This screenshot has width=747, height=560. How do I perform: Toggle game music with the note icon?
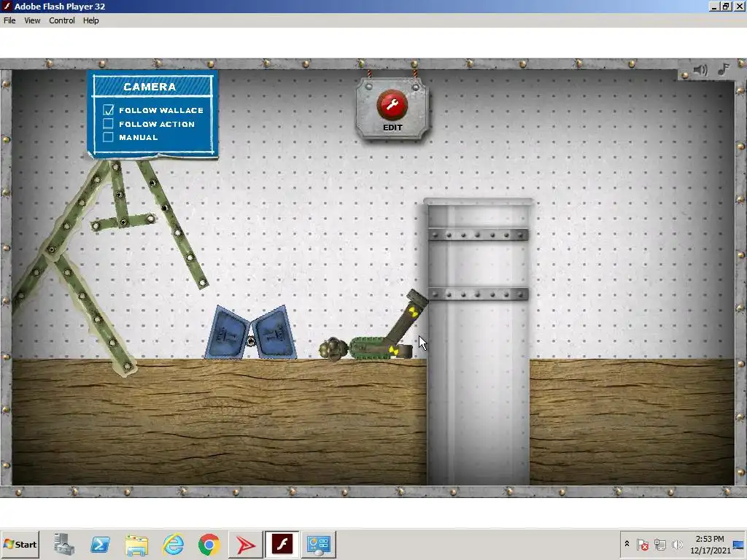pyautogui.click(x=724, y=70)
